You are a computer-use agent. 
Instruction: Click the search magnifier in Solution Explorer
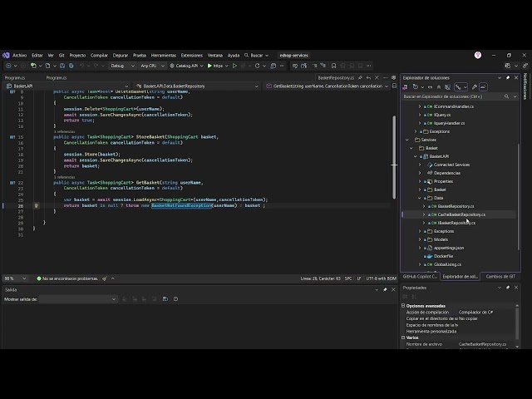click(506, 96)
